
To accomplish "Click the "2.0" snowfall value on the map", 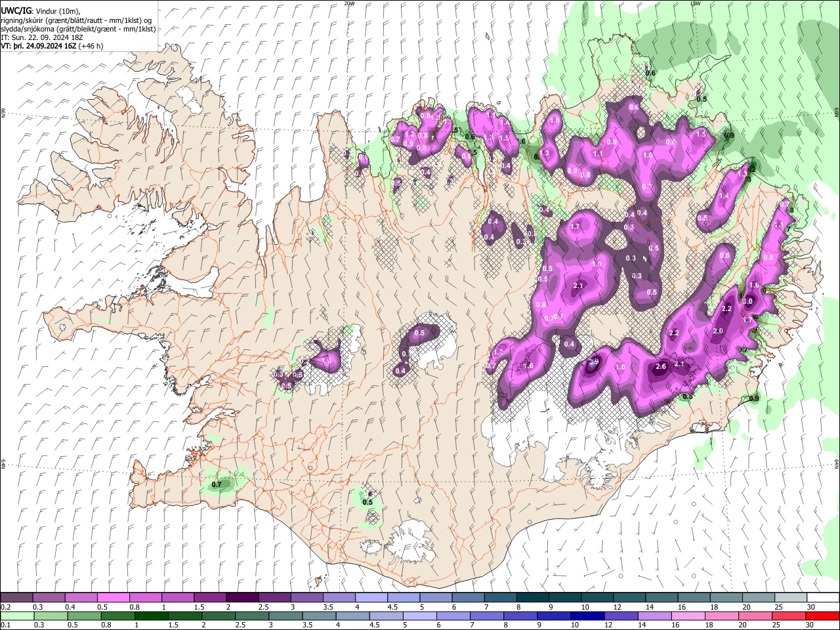I will click(718, 331).
